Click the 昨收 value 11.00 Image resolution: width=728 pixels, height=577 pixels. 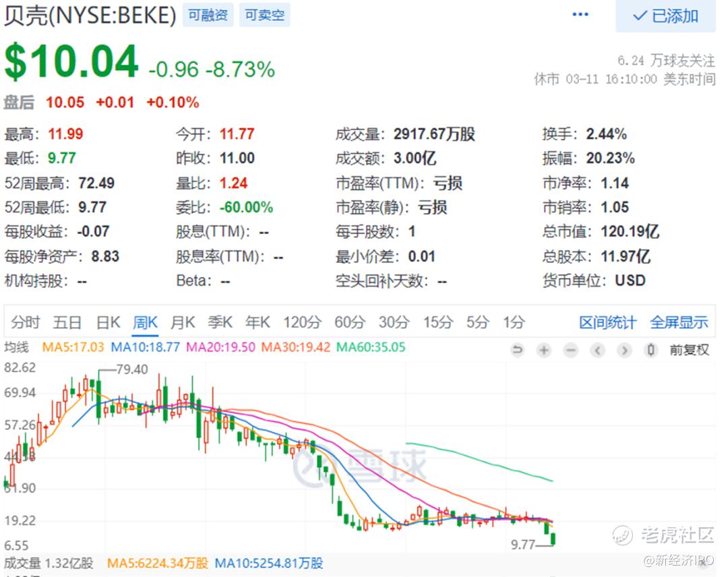[x=237, y=158]
